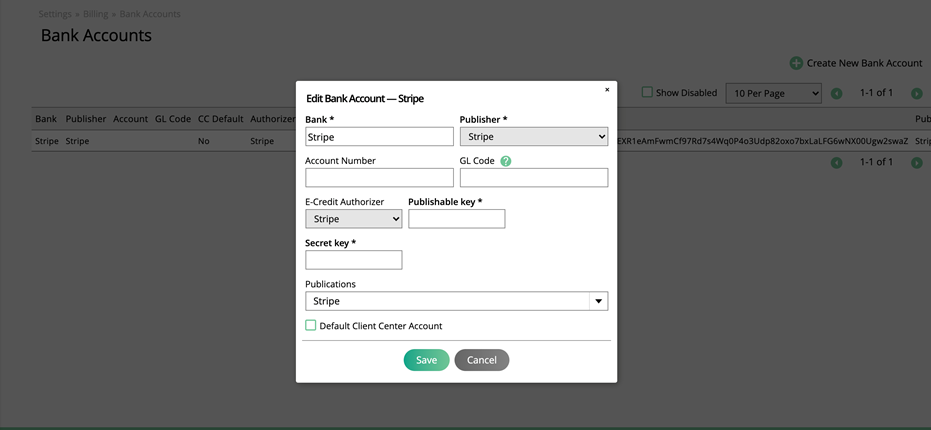Click the GL Code help question mark icon
The width and height of the screenshot is (931, 430).
coord(506,161)
